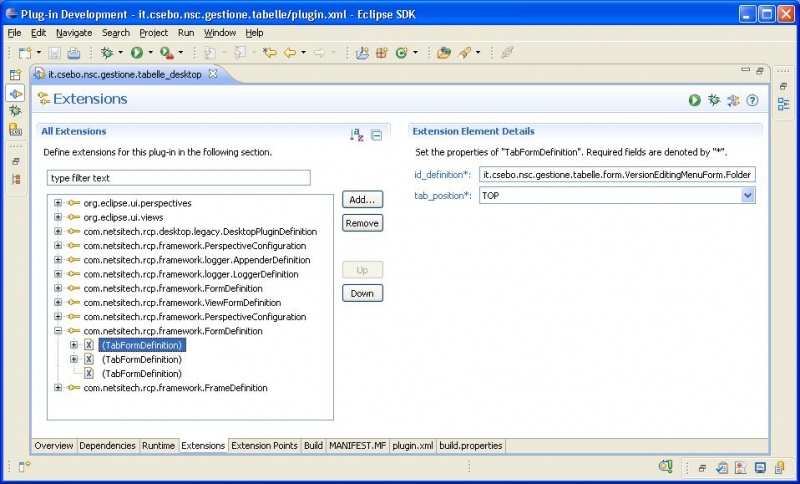The height and width of the screenshot is (484, 800).
Task: Click the New Plug-in Project toolbar icon
Action: tap(362, 53)
